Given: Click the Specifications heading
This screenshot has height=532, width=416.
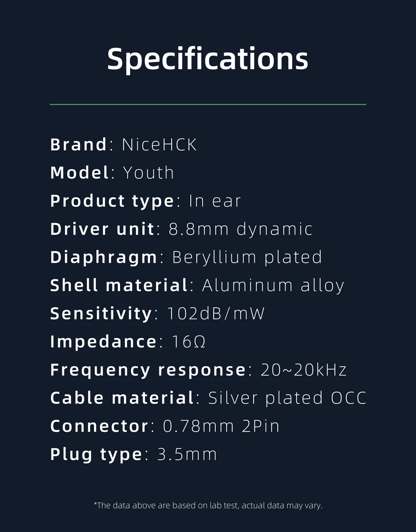Looking at the screenshot, I should 208,59.
